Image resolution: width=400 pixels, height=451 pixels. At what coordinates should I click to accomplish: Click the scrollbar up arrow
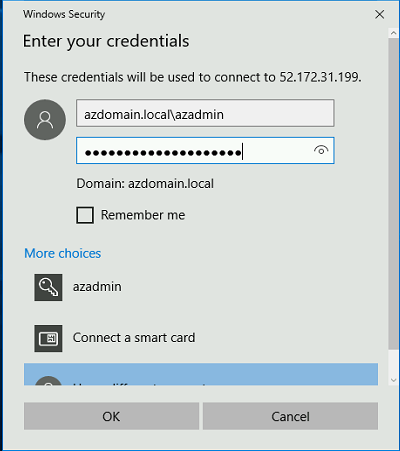[393, 33]
